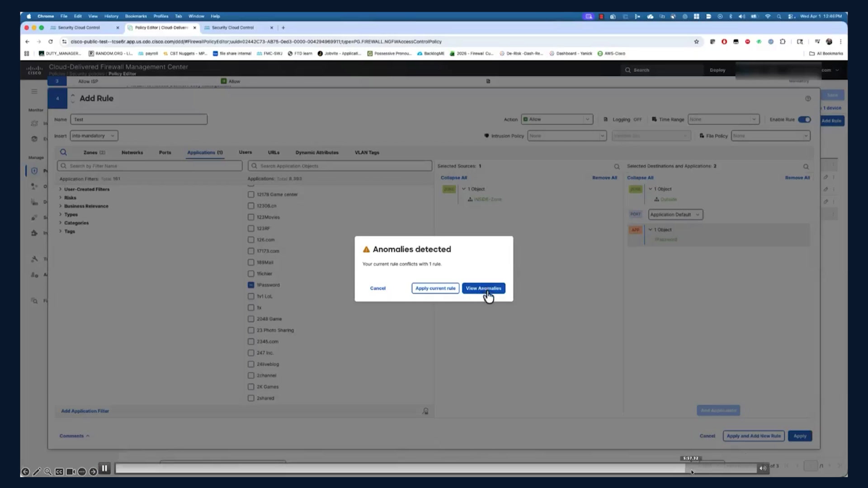Uncheck the 1Password application checkbox
The width and height of the screenshot is (868, 488).
[251, 285]
